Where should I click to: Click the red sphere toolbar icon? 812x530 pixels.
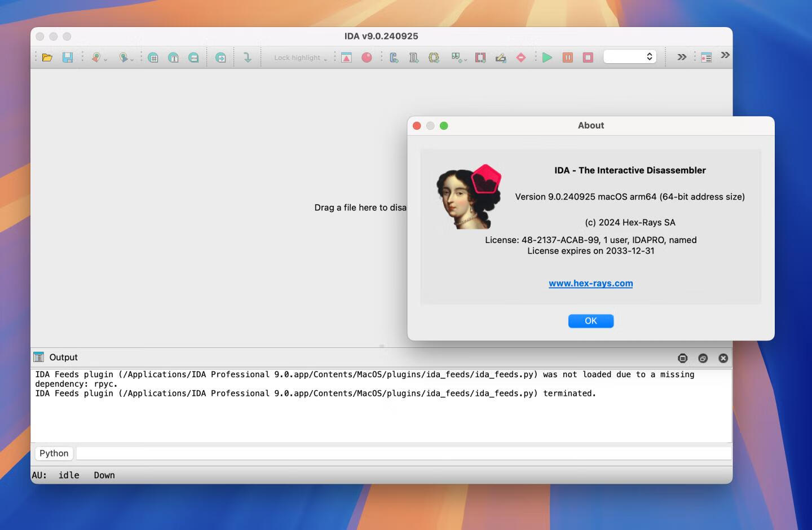367,58
